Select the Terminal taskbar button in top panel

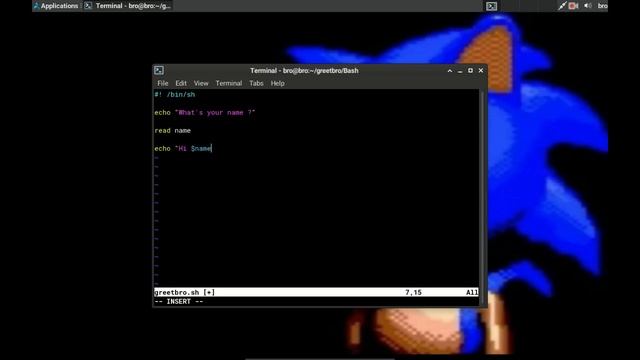pos(128,6)
